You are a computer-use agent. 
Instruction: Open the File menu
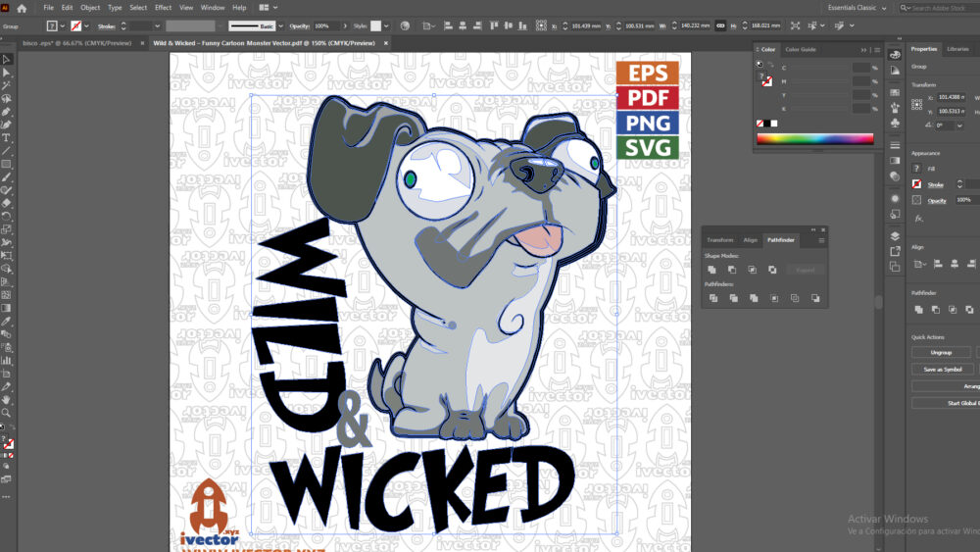coord(48,8)
